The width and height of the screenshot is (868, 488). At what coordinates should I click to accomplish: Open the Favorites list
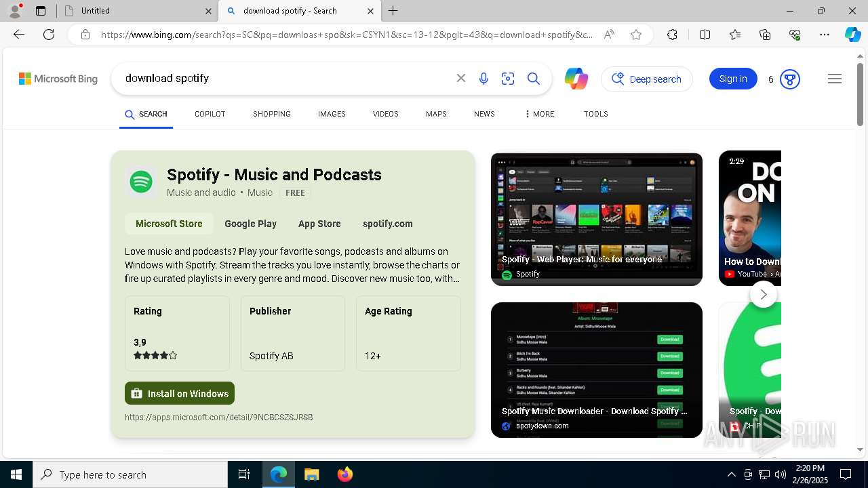coord(735,35)
